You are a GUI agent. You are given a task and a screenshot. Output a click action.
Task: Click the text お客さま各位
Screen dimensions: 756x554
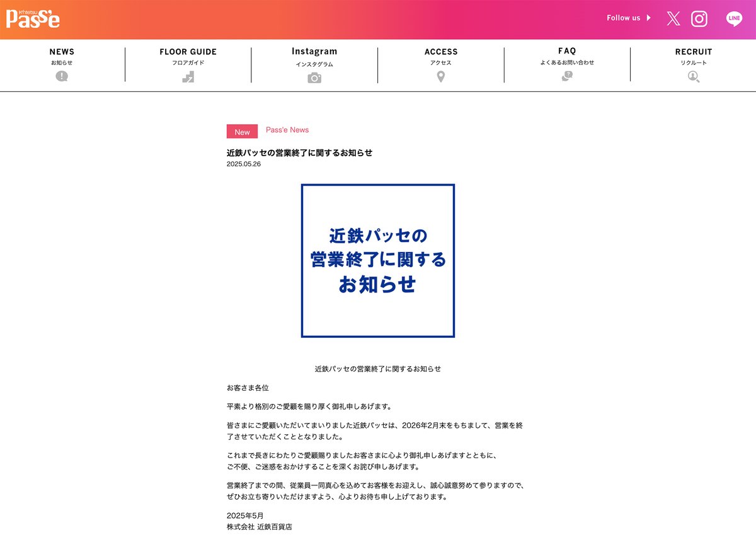[x=248, y=388]
